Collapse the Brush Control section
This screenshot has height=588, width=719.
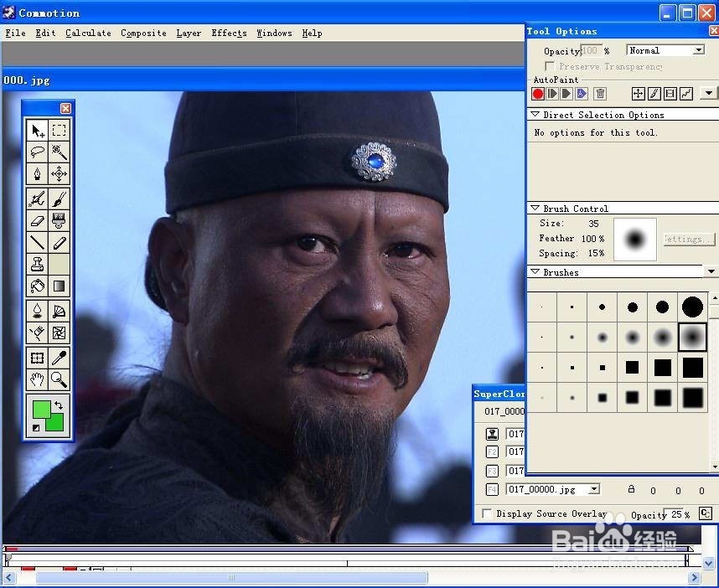pos(535,209)
